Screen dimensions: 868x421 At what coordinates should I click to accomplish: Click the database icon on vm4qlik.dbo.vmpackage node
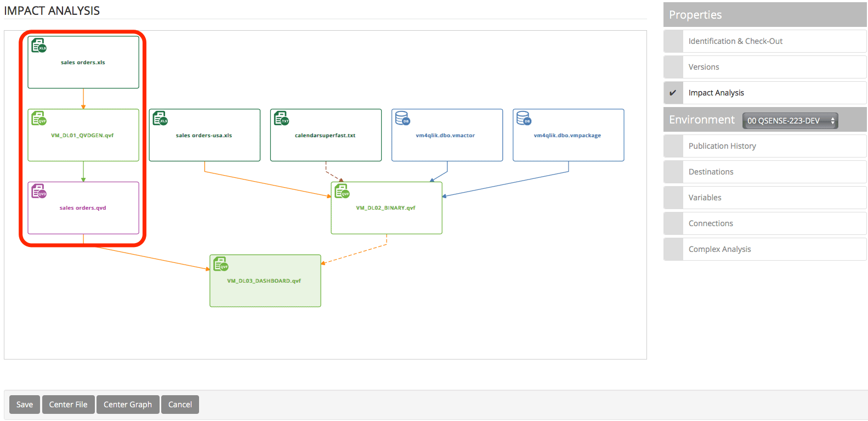click(523, 119)
